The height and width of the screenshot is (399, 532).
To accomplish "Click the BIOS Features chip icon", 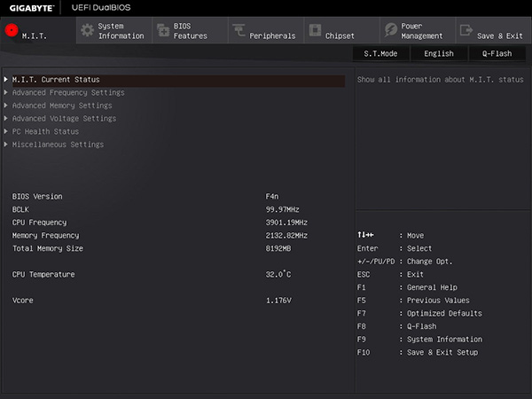I will 163,30.
